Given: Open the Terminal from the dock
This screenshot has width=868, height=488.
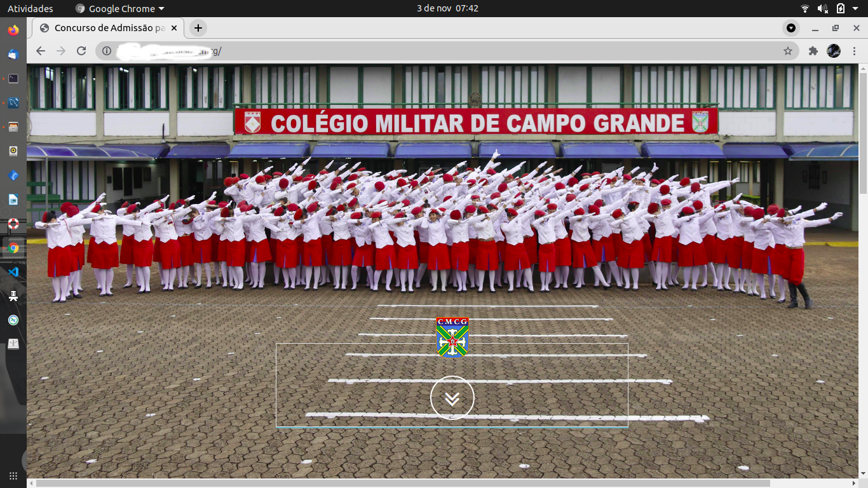Looking at the screenshot, I should 13,78.
